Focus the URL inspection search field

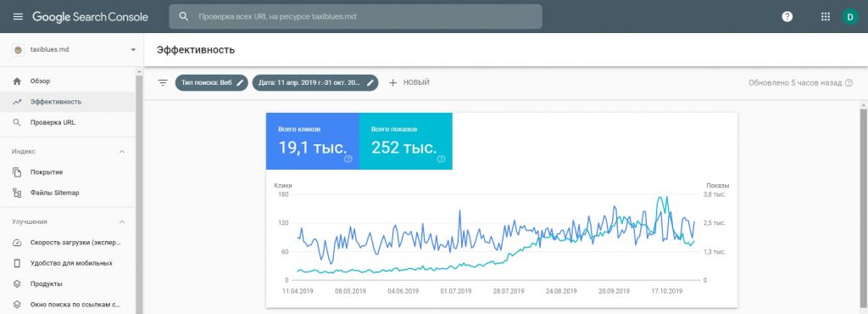(x=355, y=17)
